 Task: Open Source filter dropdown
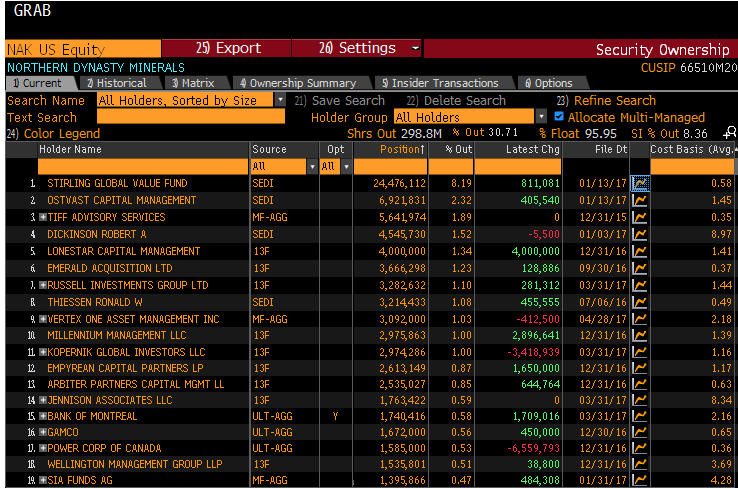pos(312,167)
